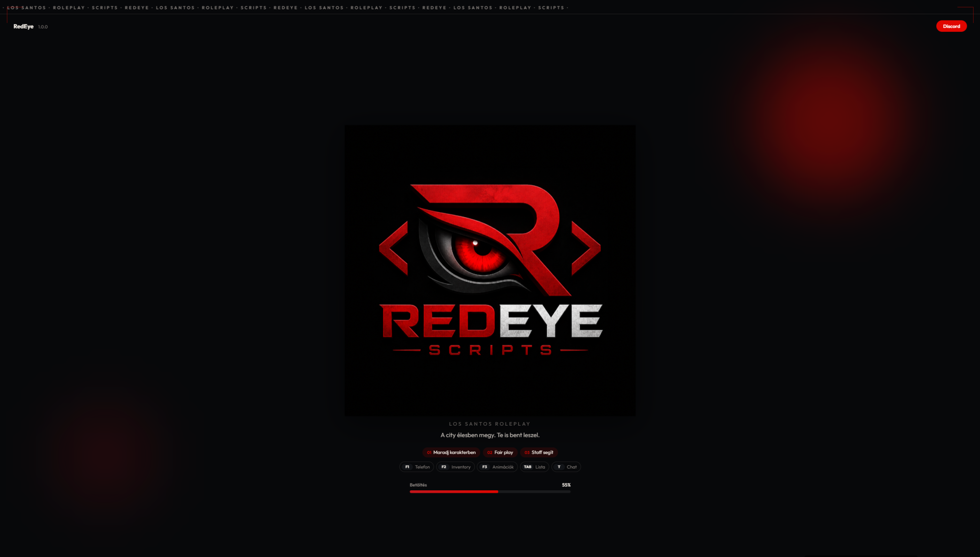Click the F1 Telefon keybind pill

pos(416,467)
